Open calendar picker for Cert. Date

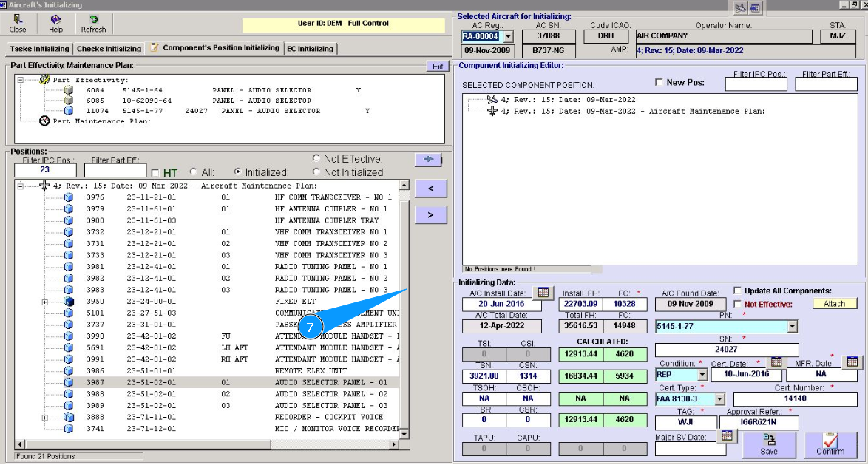(x=776, y=362)
